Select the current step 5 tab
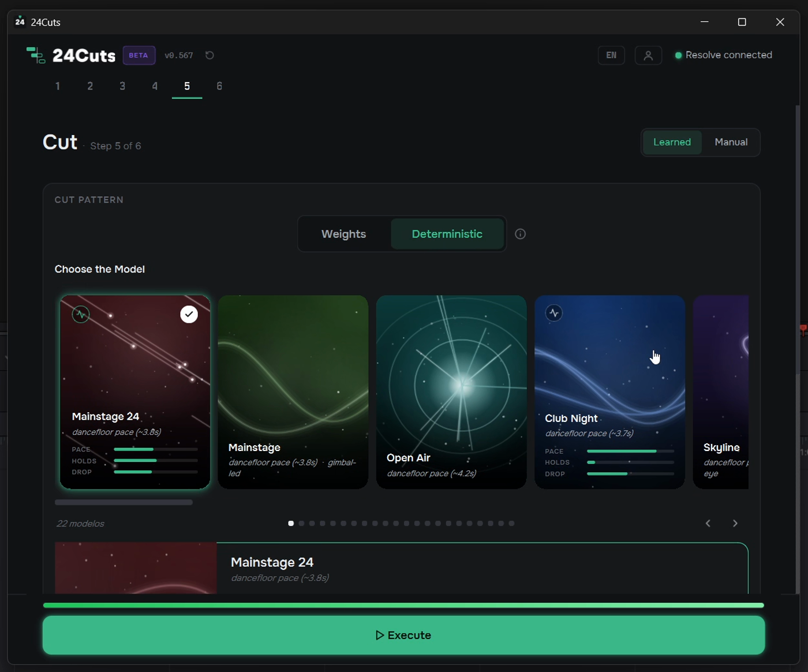 point(187,86)
